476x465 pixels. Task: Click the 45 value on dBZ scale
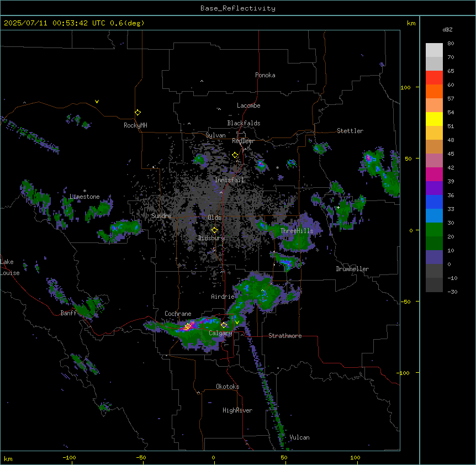(x=451, y=154)
